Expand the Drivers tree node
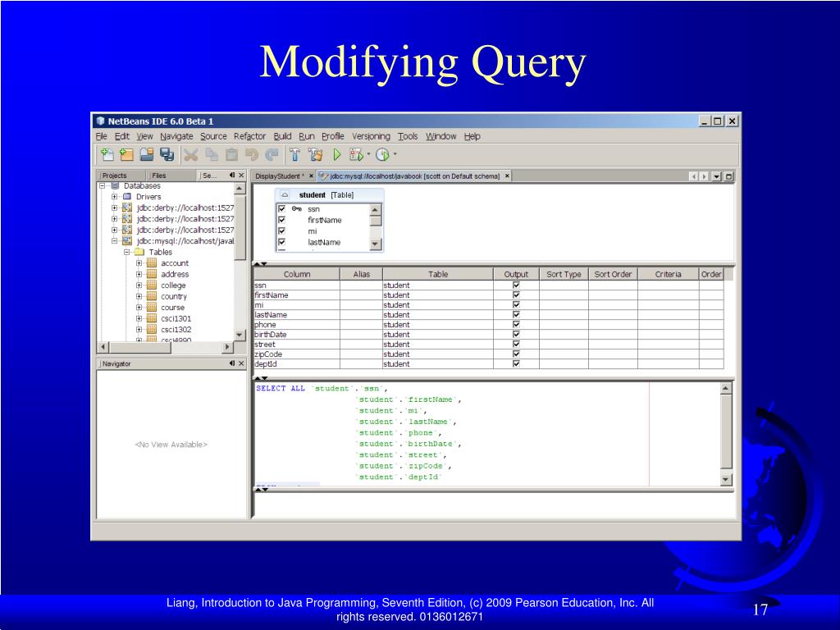 (114, 197)
